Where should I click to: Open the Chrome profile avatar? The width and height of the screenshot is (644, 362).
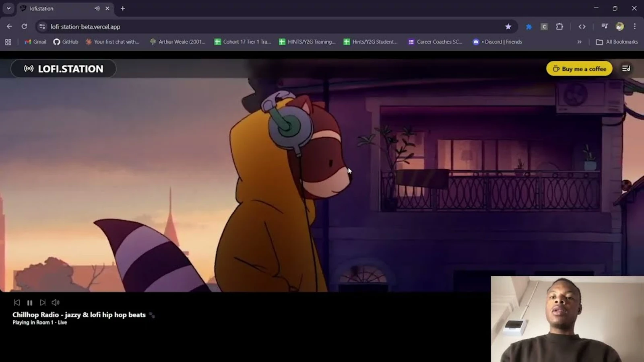[620, 27]
